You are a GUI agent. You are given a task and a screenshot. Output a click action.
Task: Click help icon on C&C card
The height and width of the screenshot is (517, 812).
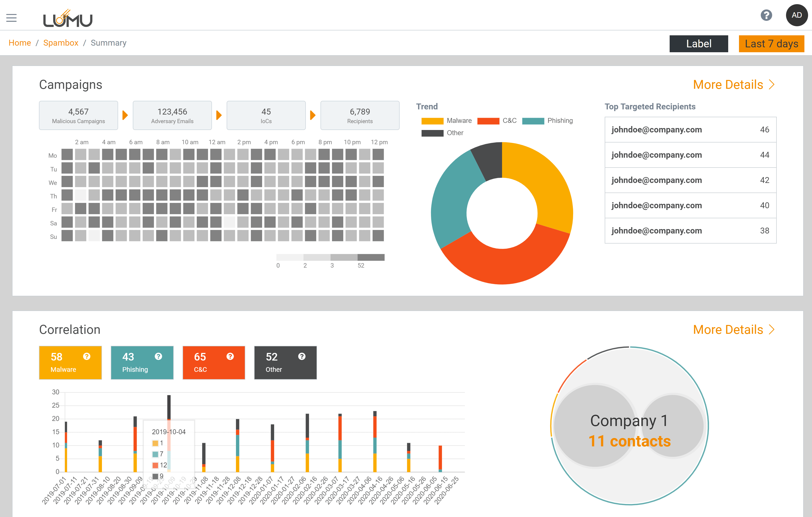(x=230, y=356)
